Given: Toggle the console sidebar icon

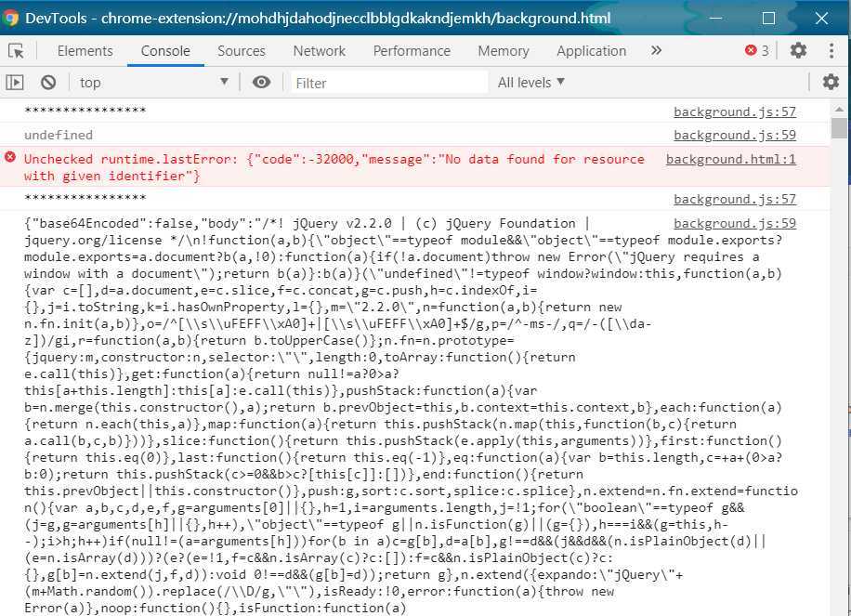Looking at the screenshot, I should (x=15, y=83).
